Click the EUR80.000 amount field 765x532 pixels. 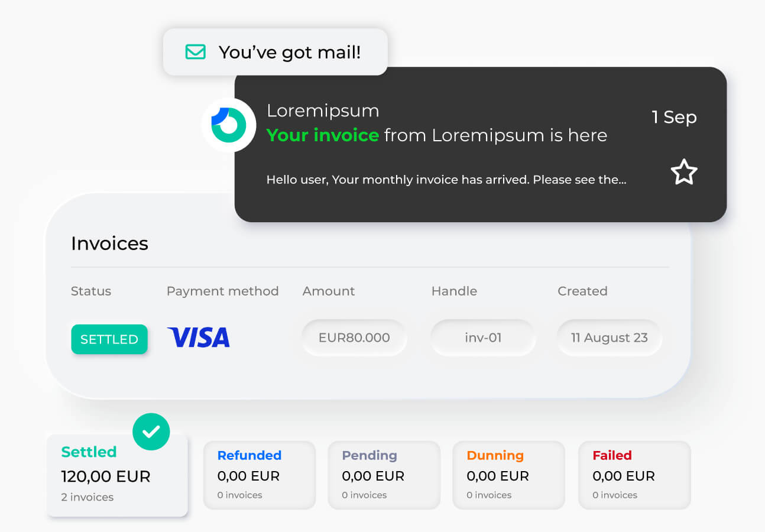[x=354, y=338]
